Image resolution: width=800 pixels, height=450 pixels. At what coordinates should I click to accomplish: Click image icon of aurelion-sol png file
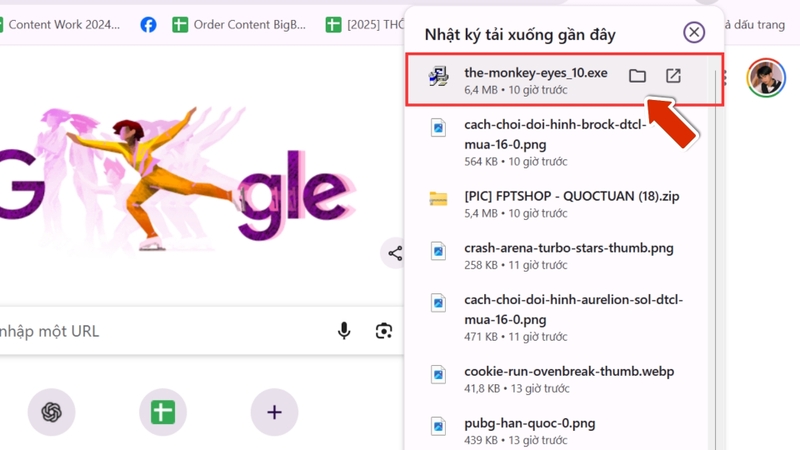point(438,303)
